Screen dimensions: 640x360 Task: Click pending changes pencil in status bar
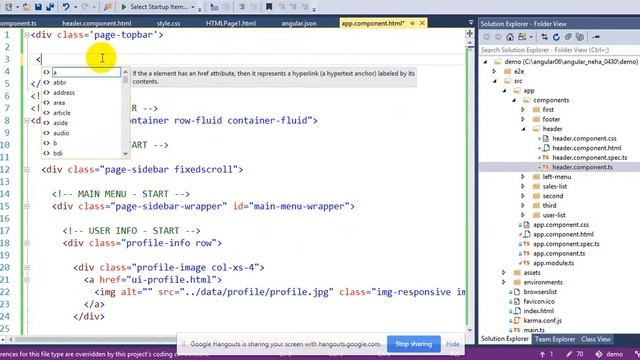tap(574, 354)
